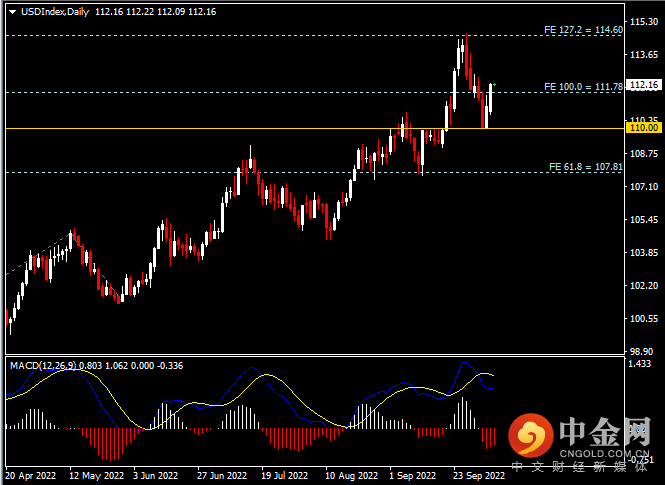Screen dimensions: 665x485
Task: Select the USDIndex,Daily chart title
Action: coord(55,12)
